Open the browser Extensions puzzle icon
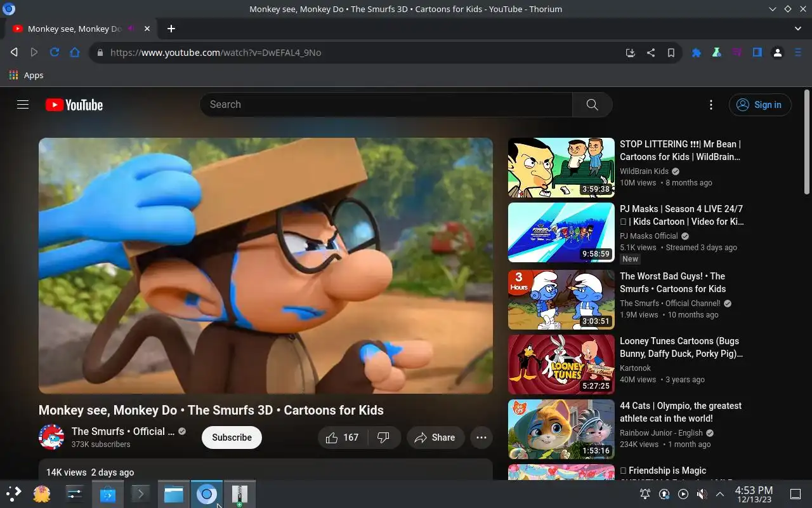812x508 pixels. click(x=696, y=53)
